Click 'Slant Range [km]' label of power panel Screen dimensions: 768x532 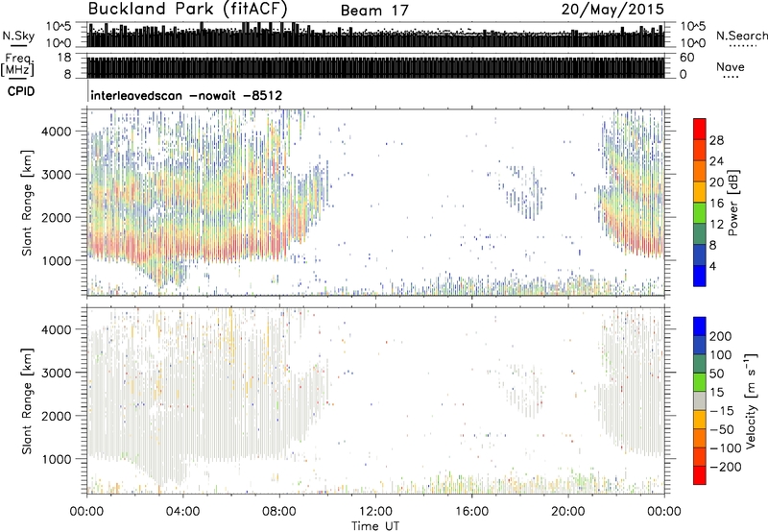coord(27,203)
